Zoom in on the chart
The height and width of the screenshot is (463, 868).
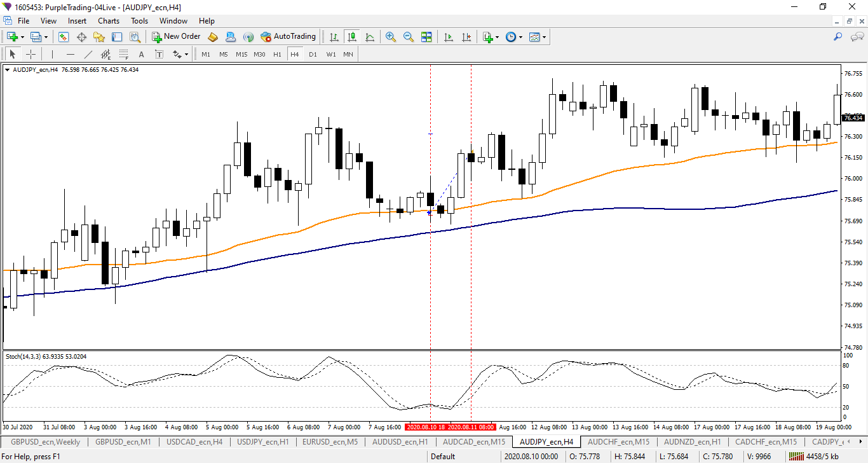pyautogui.click(x=391, y=37)
